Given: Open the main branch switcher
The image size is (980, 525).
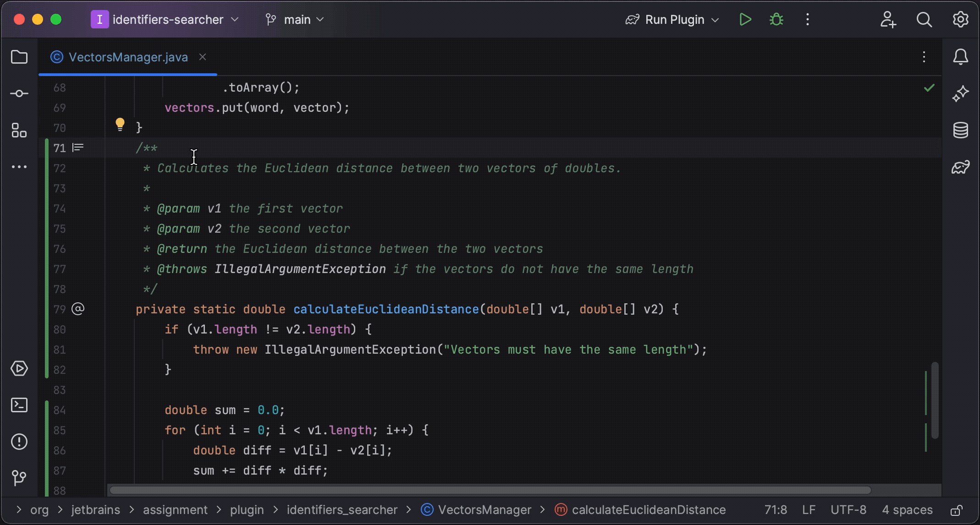Looking at the screenshot, I should 295,19.
